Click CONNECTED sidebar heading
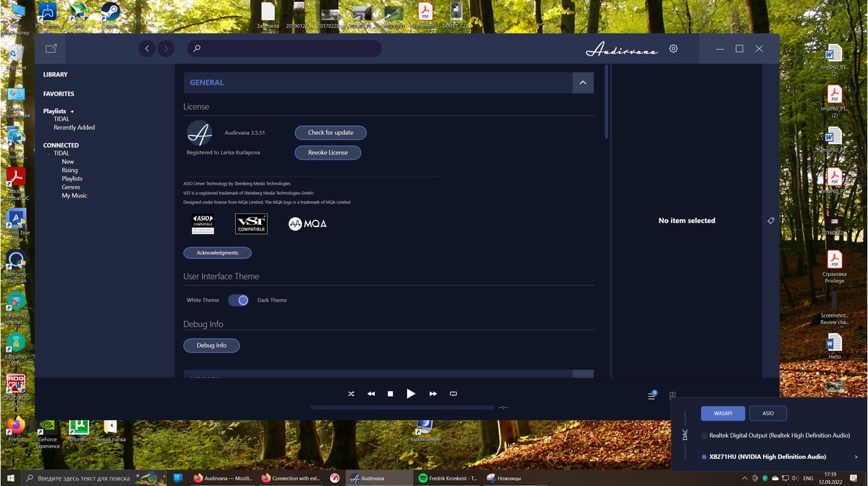The width and height of the screenshot is (868, 486). tap(61, 146)
